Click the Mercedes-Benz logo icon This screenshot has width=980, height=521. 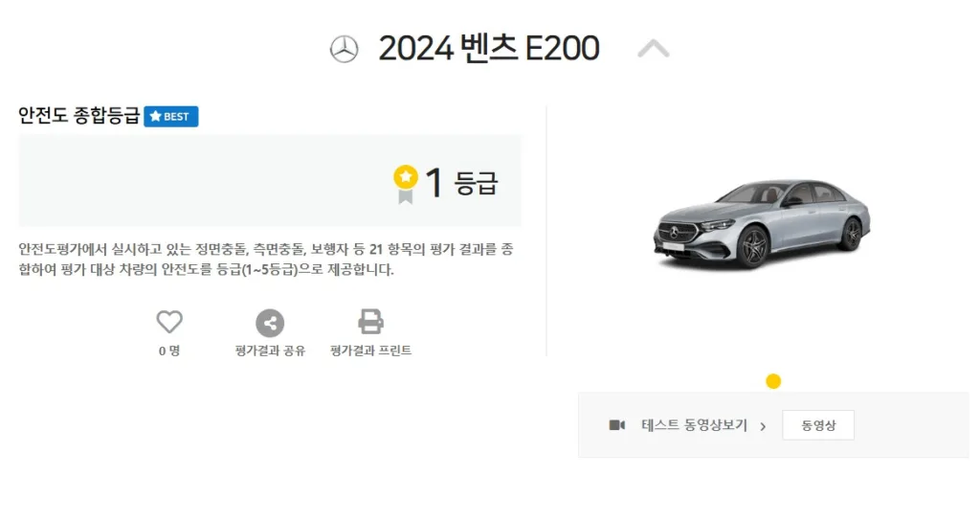(344, 49)
